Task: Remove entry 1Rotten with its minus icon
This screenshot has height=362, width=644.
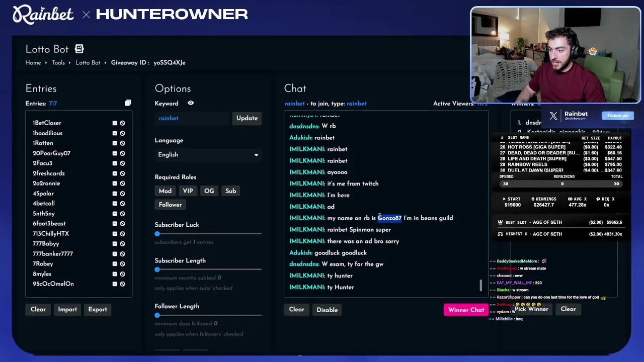Action: [x=115, y=143]
